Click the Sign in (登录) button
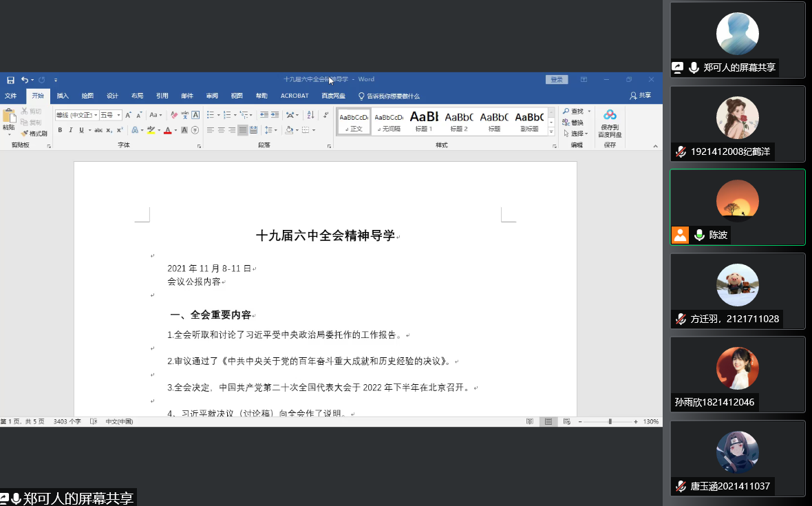 click(x=556, y=80)
